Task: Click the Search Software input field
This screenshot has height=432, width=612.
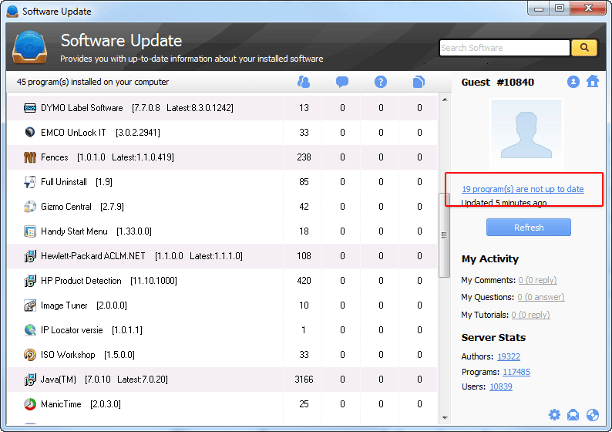Action: click(x=504, y=48)
